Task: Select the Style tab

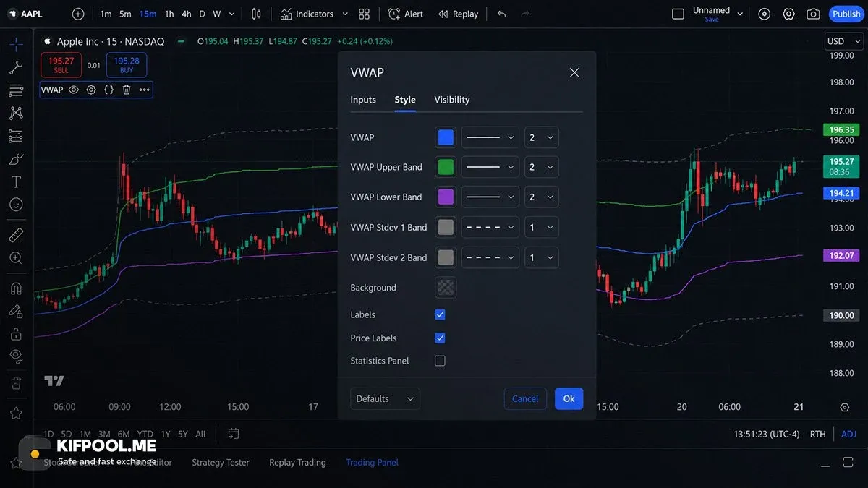Action: tap(405, 100)
